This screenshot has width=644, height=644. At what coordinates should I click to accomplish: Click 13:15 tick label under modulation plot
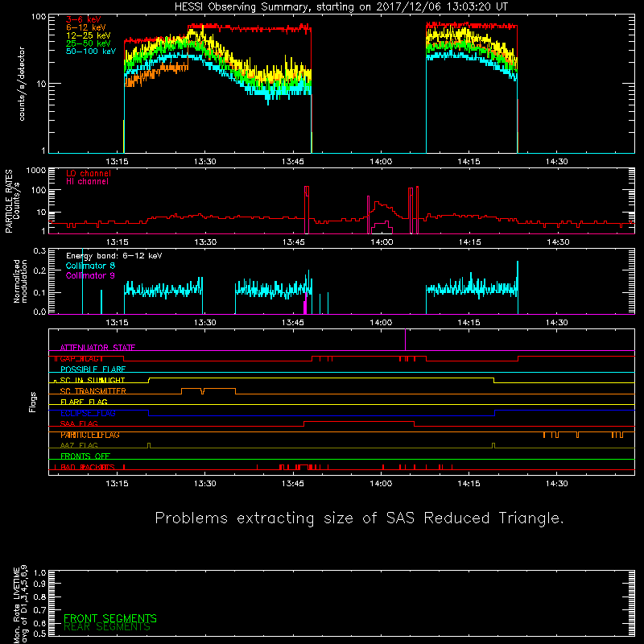click(117, 323)
